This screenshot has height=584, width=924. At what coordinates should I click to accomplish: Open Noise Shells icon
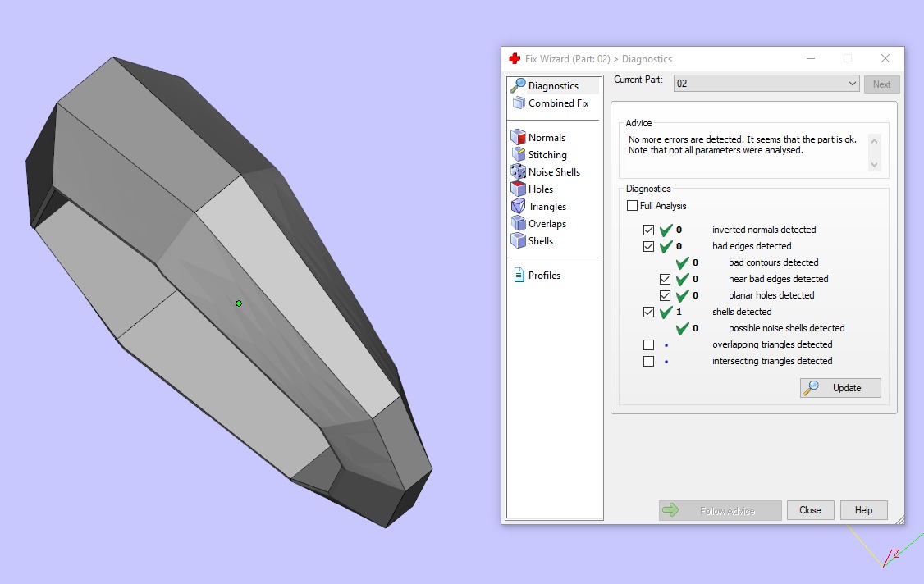(x=518, y=171)
